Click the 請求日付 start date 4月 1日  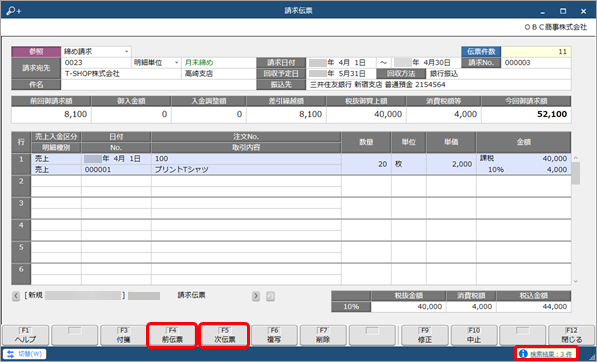click(351, 62)
